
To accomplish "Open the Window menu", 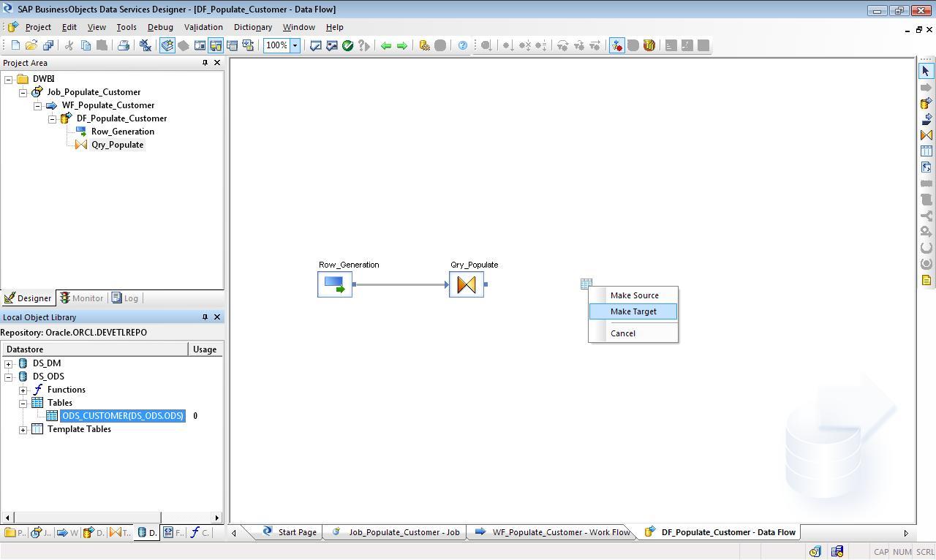I will coord(299,27).
